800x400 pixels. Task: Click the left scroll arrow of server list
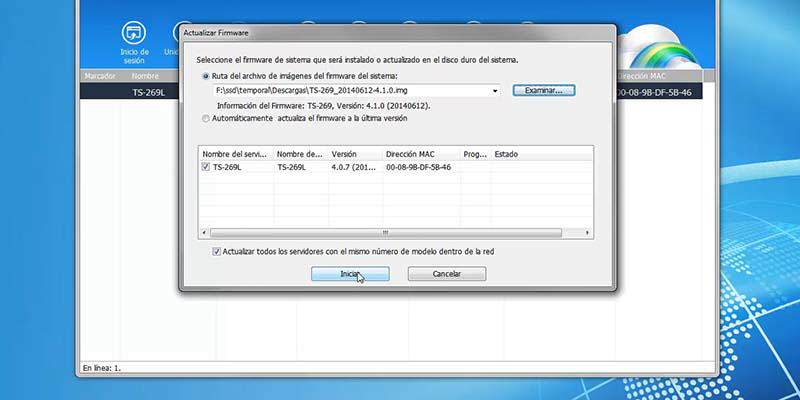[204, 233]
